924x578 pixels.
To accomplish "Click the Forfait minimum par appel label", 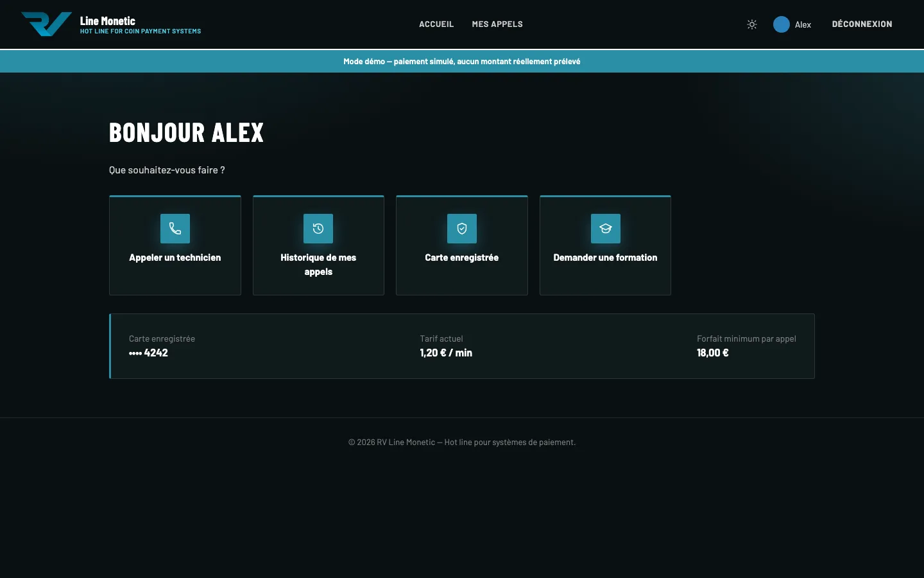I will [746, 338].
